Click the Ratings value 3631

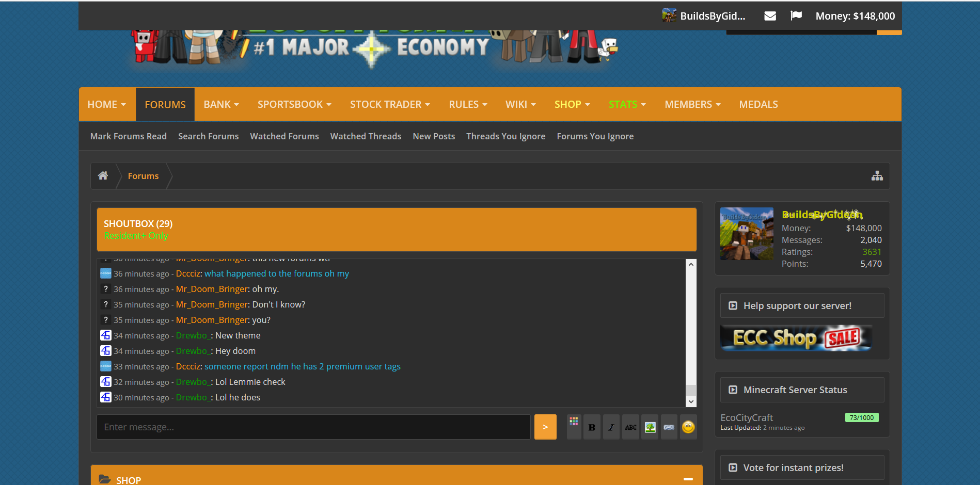point(872,252)
